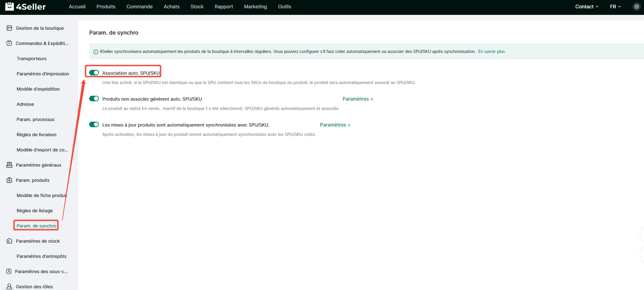Screen dimensions: 644x290
Task: Open the Achats menu
Action: point(171,7)
